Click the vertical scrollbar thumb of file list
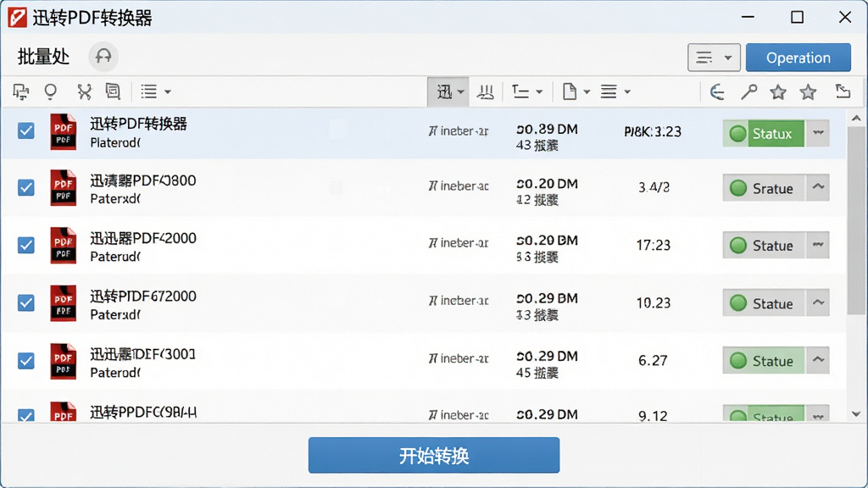Screen dimensions: 868x488 click(856, 220)
